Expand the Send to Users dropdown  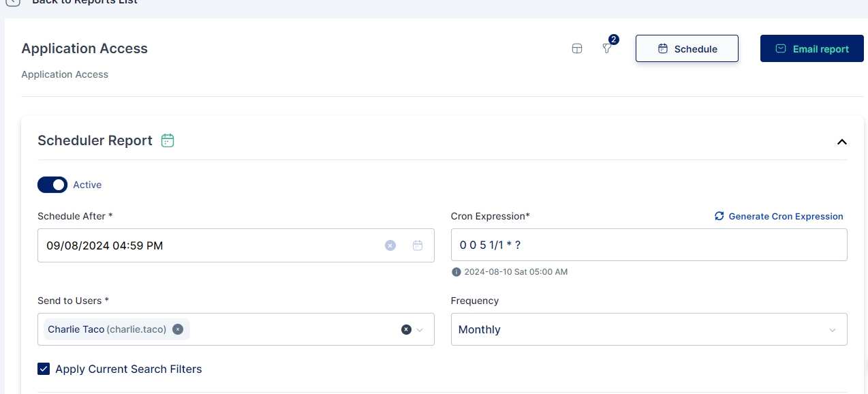coord(420,330)
